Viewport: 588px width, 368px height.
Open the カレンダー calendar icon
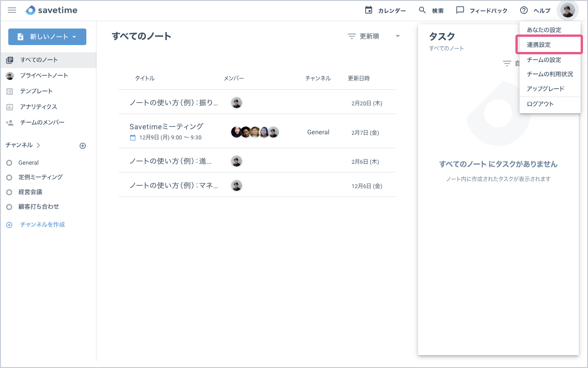click(368, 10)
